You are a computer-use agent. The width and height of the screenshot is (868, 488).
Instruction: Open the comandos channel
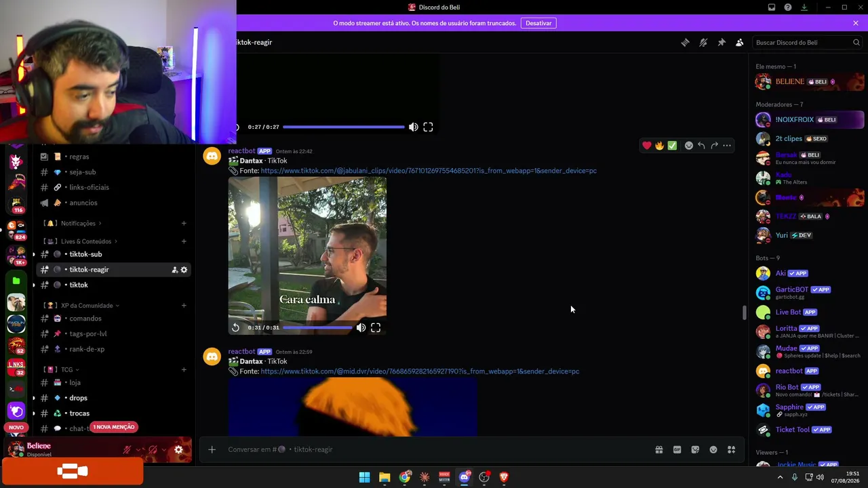(x=114, y=319)
